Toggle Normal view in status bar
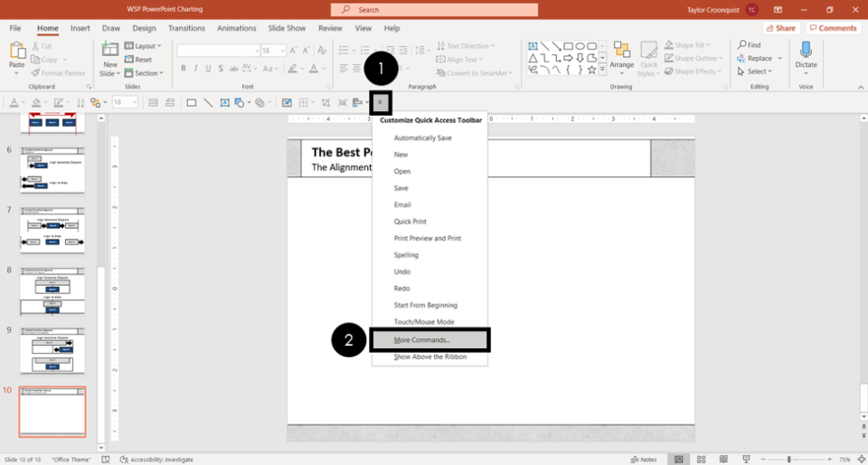Screen dimensions: 868x465 [x=679, y=460]
